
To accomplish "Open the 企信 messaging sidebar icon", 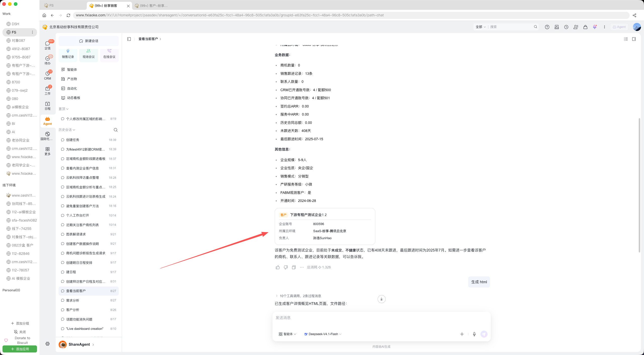I will pyautogui.click(x=48, y=45).
